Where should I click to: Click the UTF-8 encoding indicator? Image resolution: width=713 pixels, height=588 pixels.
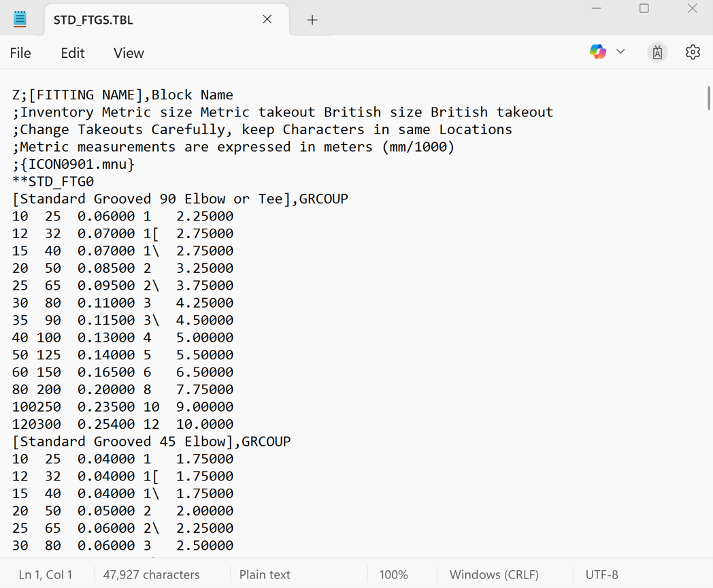tap(601, 575)
